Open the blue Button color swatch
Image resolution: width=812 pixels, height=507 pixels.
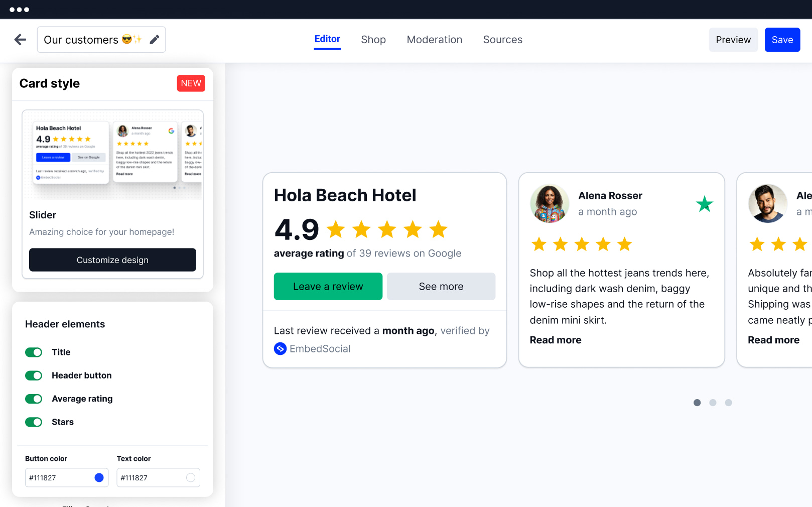click(x=99, y=477)
